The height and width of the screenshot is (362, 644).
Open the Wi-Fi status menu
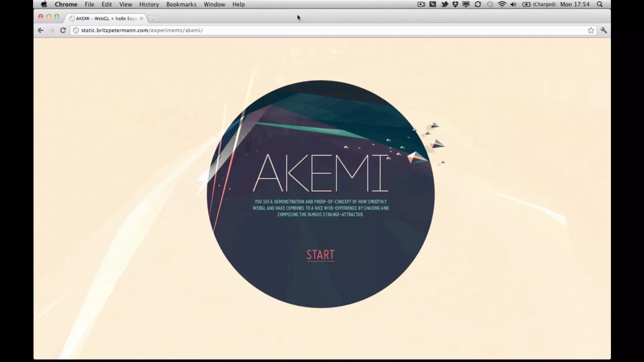click(502, 4)
